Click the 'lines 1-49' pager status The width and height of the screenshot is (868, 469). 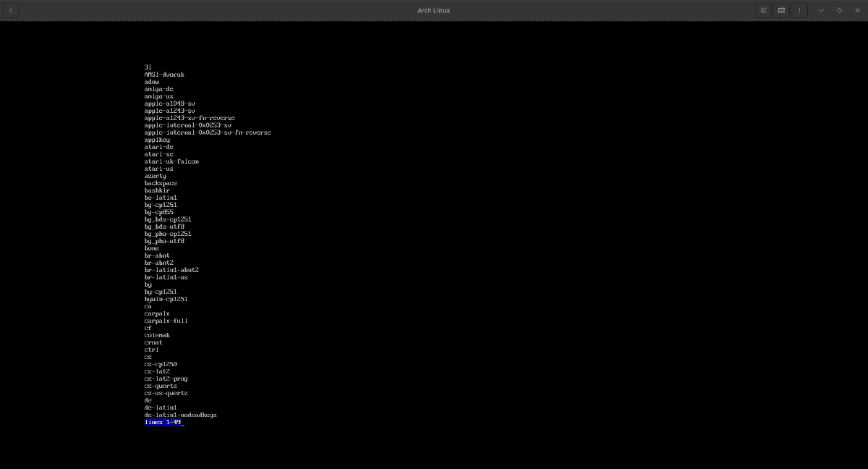163,422
